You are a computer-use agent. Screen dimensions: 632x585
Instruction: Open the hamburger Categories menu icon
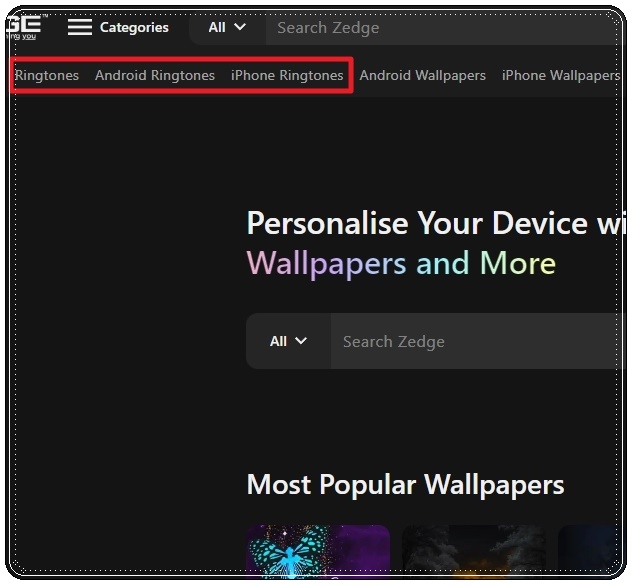(79, 27)
